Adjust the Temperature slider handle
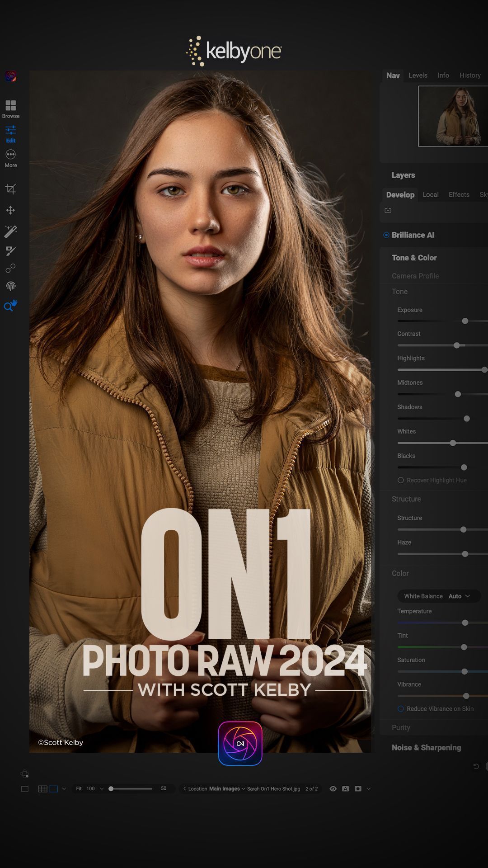This screenshot has height=868, width=488. [x=465, y=623]
